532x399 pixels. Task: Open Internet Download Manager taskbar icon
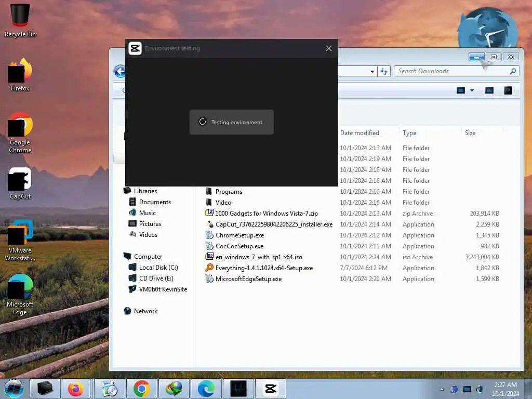click(x=174, y=389)
